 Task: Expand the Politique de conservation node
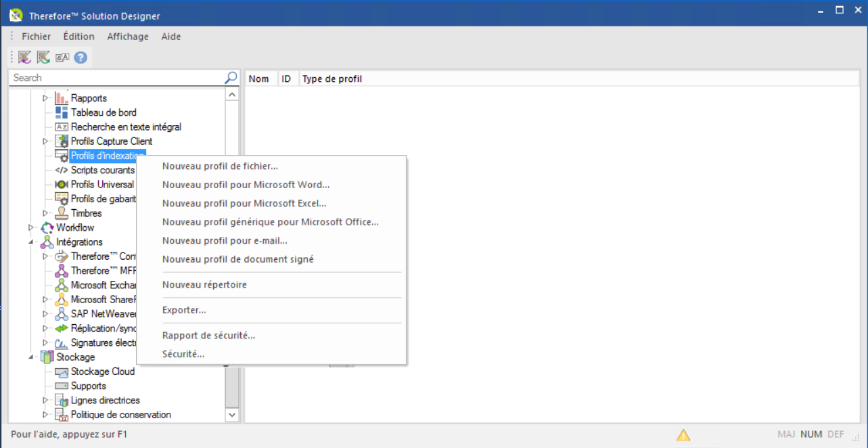[x=45, y=415]
